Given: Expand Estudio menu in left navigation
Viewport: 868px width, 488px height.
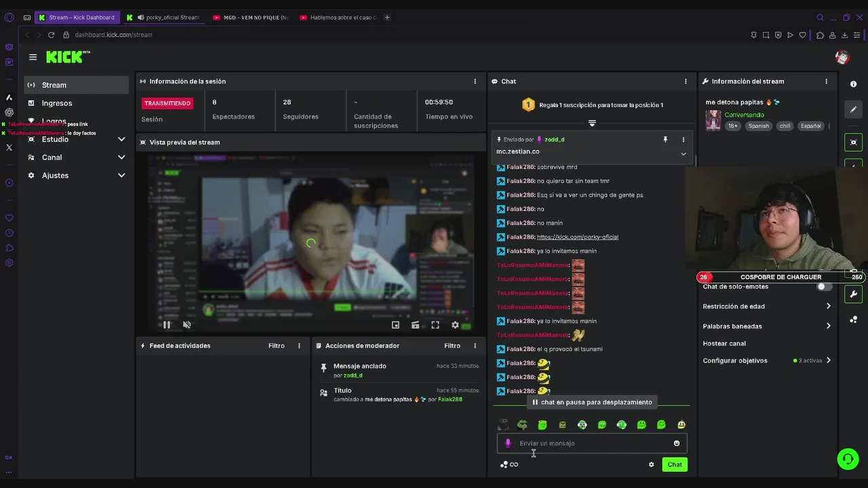Looking at the screenshot, I should pyautogui.click(x=77, y=139).
